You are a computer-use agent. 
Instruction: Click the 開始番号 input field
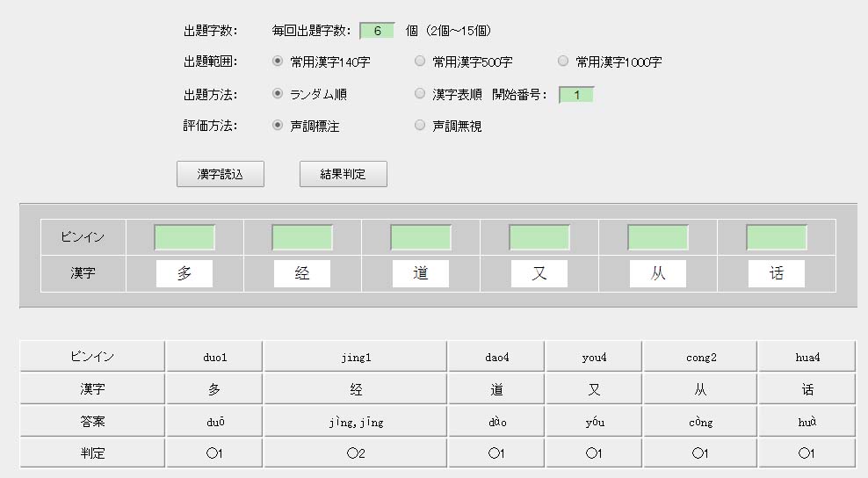(576, 94)
